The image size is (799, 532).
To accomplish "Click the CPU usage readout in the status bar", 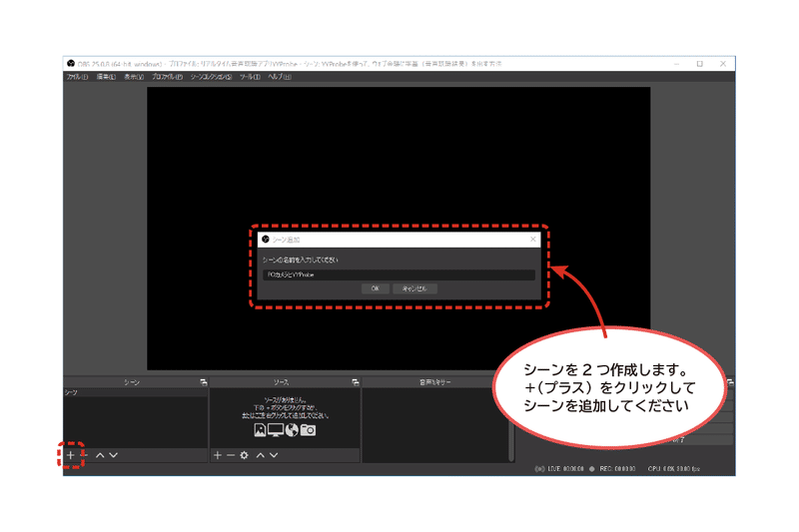I will pyautogui.click(x=674, y=469).
